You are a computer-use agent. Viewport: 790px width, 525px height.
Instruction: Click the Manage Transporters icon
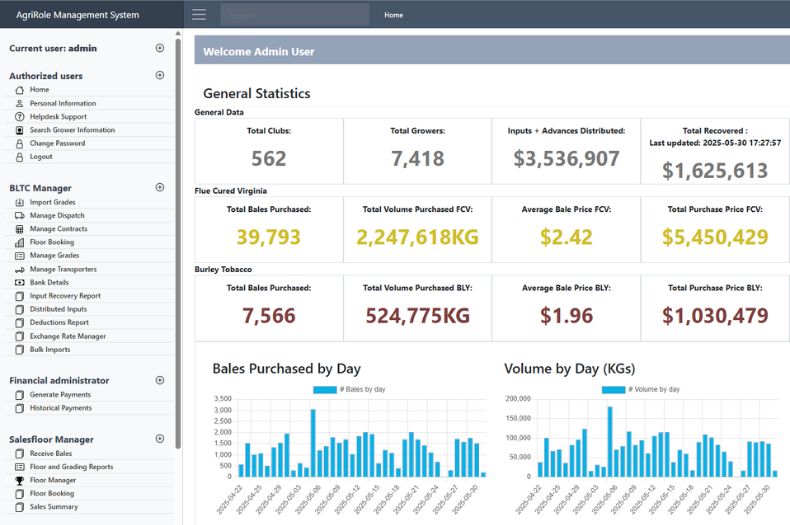click(x=20, y=270)
